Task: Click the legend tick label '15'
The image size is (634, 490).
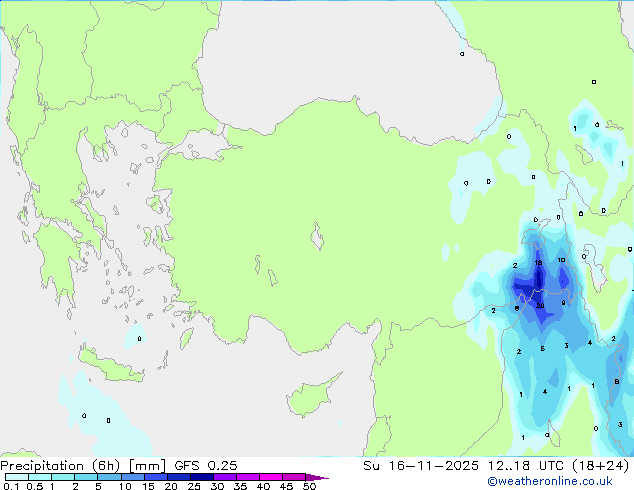Action: pyautogui.click(x=148, y=486)
